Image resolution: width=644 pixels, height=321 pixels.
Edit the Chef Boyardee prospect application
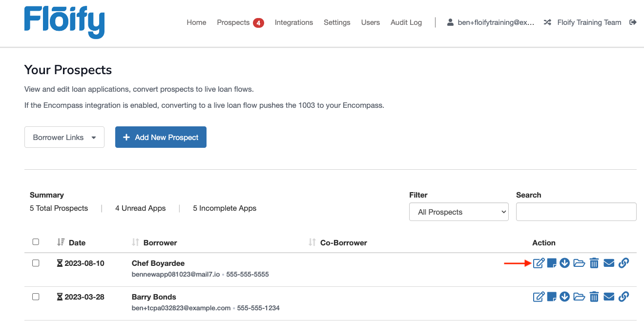click(x=539, y=263)
